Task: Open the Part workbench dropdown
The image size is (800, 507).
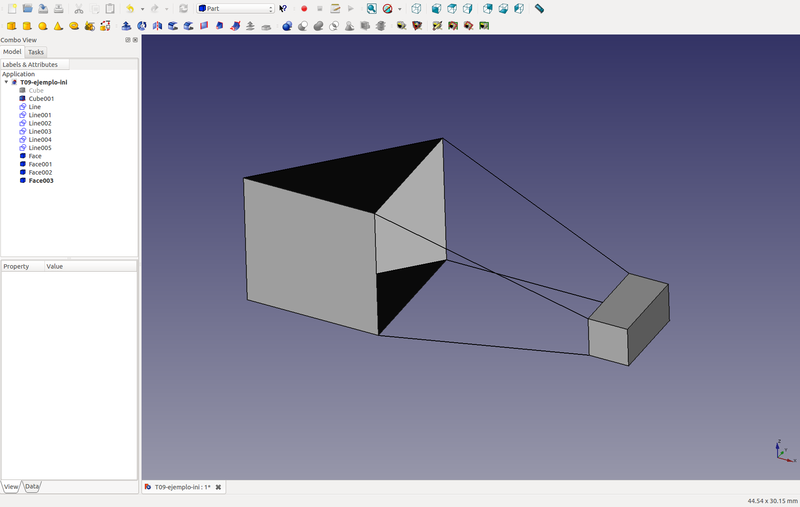Action: point(235,8)
